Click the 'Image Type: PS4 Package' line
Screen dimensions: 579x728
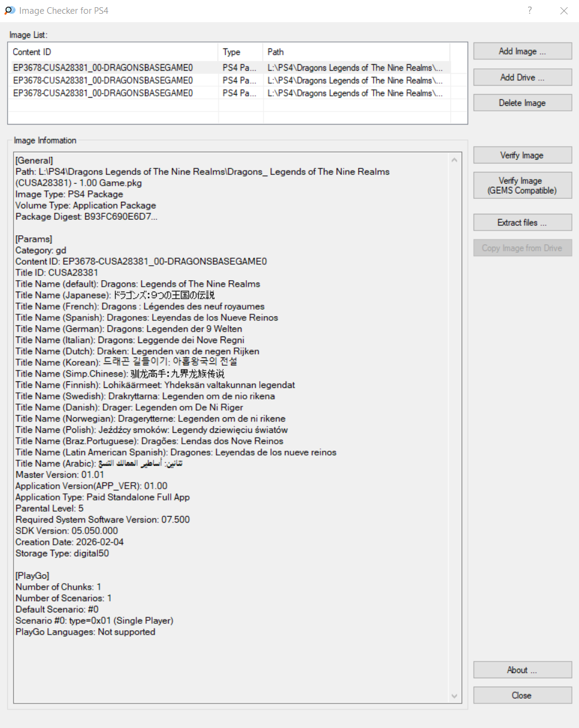coord(69,194)
